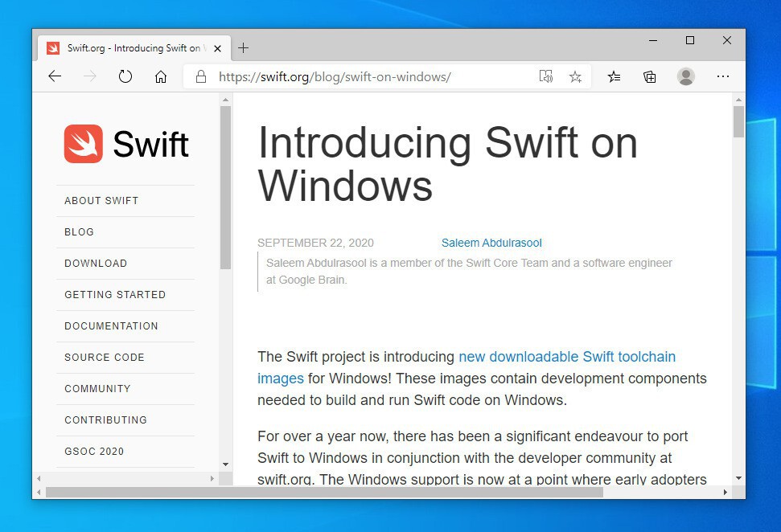Image resolution: width=781 pixels, height=532 pixels.
Task: Open GSOC 2020 in the sidebar
Action: 94,452
